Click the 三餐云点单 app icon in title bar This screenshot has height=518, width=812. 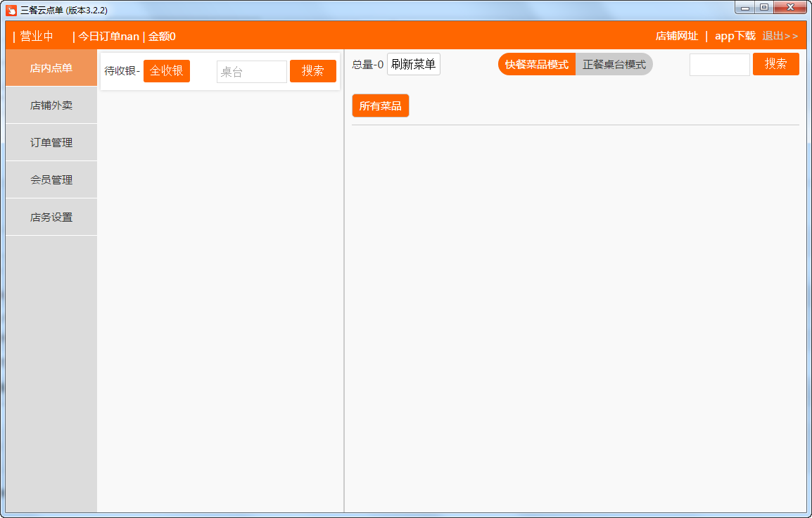11,10
